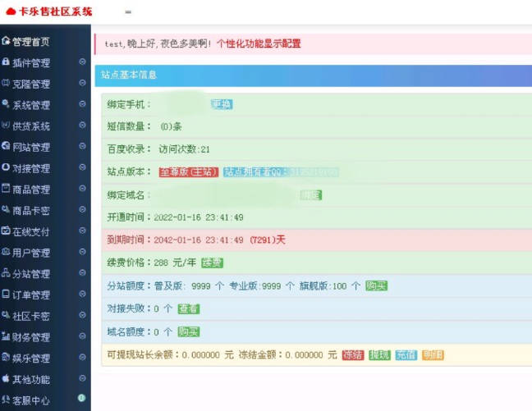Click 购买 button in 域名额度 row
Screen dimensions: 532x411
pyautogui.click(x=189, y=332)
